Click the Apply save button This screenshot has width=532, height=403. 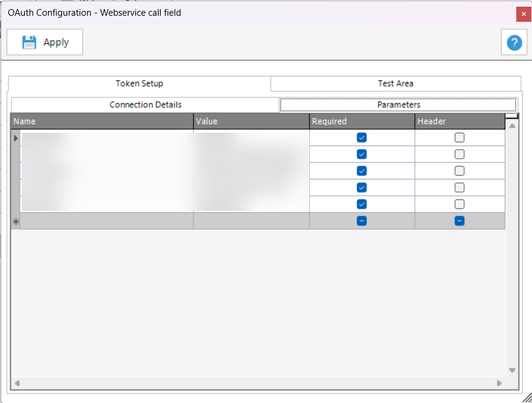(45, 42)
